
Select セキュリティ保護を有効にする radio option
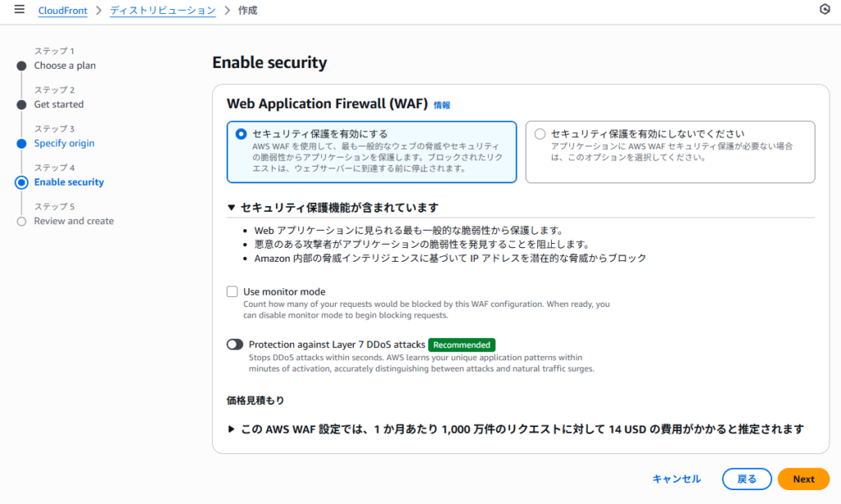(x=241, y=134)
